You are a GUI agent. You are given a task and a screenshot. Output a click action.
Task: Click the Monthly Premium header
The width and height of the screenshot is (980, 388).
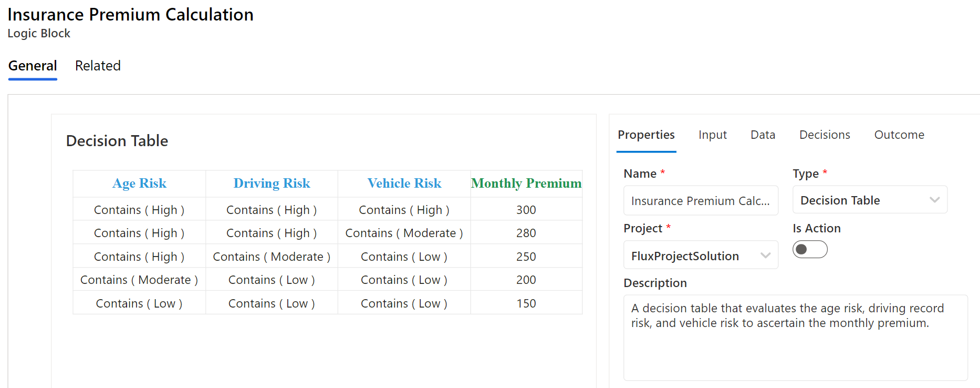tap(526, 183)
